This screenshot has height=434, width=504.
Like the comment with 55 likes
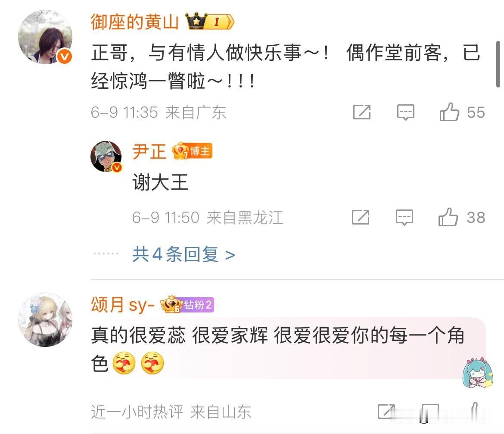click(x=449, y=112)
